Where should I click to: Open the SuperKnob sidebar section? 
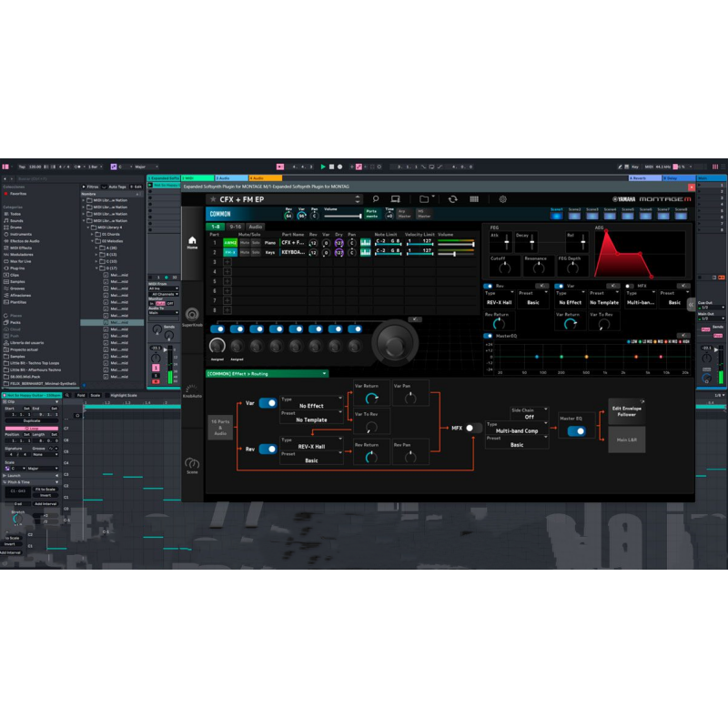192,317
